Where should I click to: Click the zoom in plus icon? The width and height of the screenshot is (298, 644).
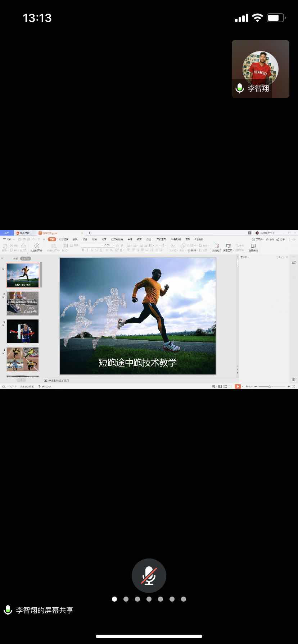(289, 386)
